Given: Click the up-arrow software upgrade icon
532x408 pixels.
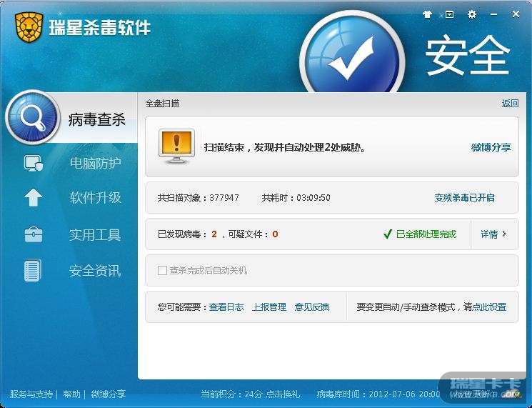Looking at the screenshot, I should click(x=34, y=197).
